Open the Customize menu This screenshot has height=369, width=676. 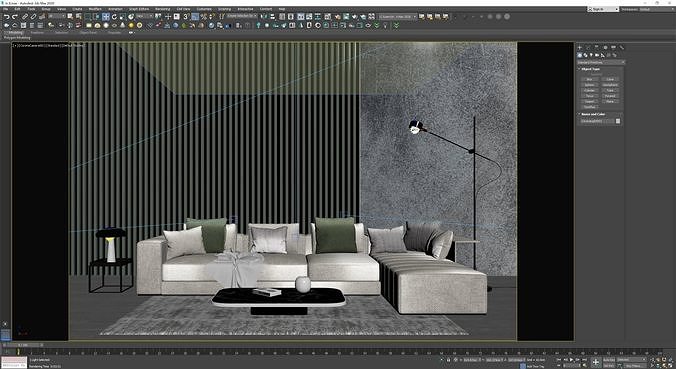pyautogui.click(x=203, y=9)
